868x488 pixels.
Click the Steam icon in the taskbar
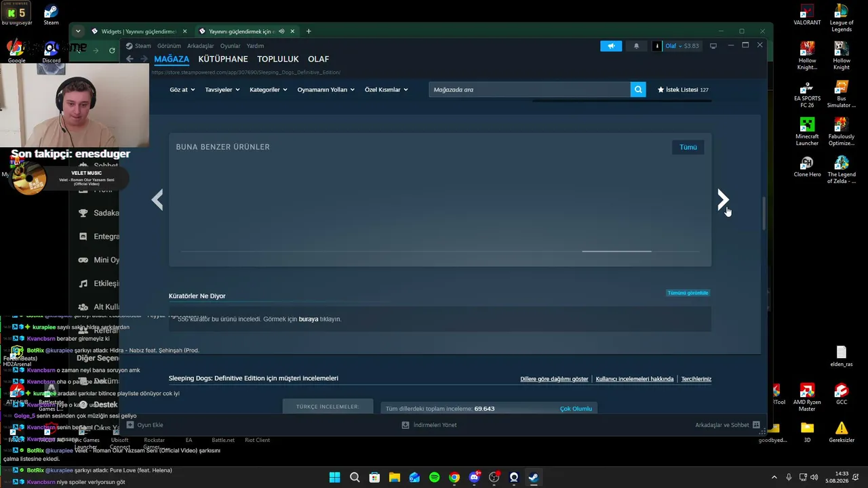534,477
